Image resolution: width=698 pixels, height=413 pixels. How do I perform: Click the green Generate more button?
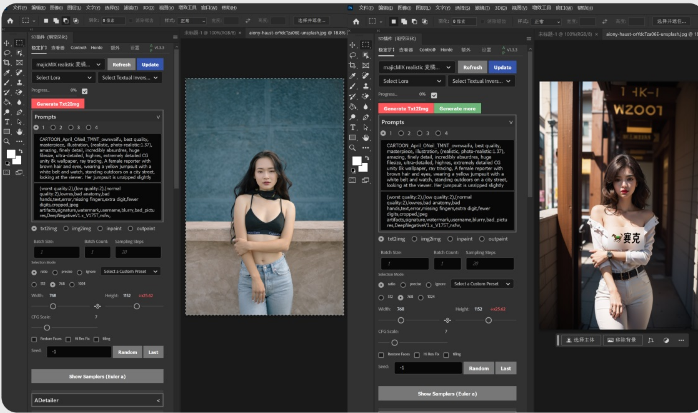457,108
